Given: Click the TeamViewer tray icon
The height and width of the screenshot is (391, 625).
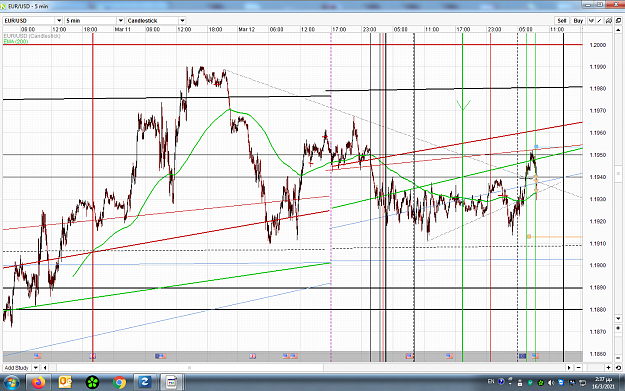Looking at the screenshot, I should tap(561, 383).
